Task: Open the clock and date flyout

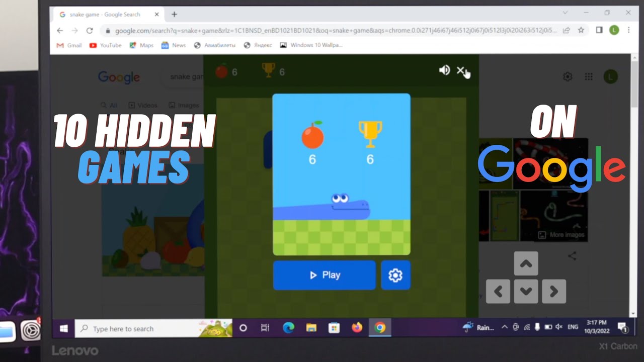Action: [596, 327]
